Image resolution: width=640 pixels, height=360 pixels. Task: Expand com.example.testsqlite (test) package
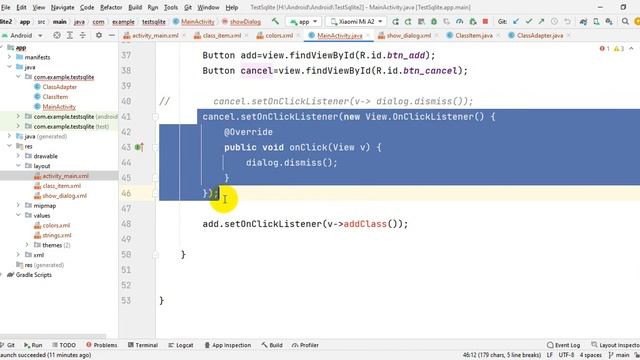(18, 127)
